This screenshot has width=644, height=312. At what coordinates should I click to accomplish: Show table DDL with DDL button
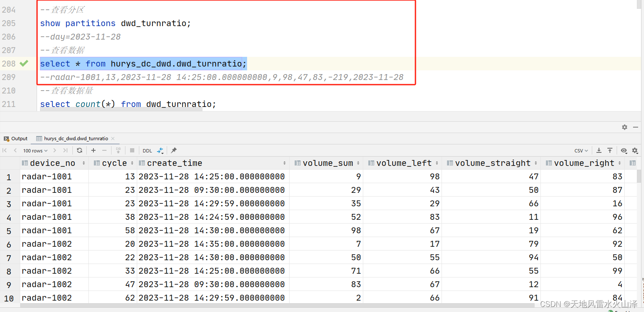click(x=147, y=151)
